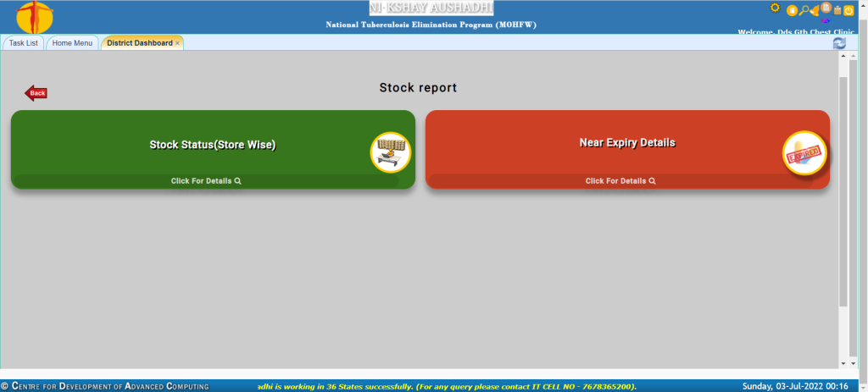
Task: Click the NI-KSHAY AUSHADHI title
Action: click(x=431, y=8)
